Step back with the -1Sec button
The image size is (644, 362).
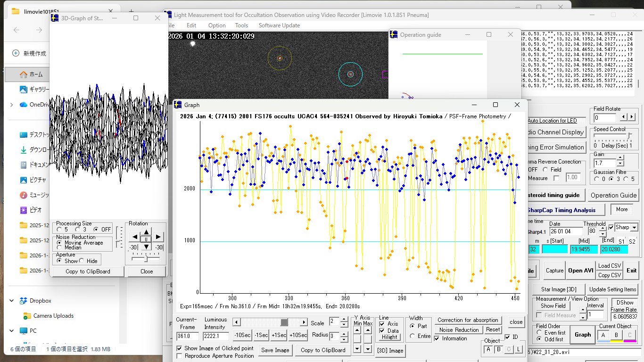pyautogui.click(x=261, y=335)
